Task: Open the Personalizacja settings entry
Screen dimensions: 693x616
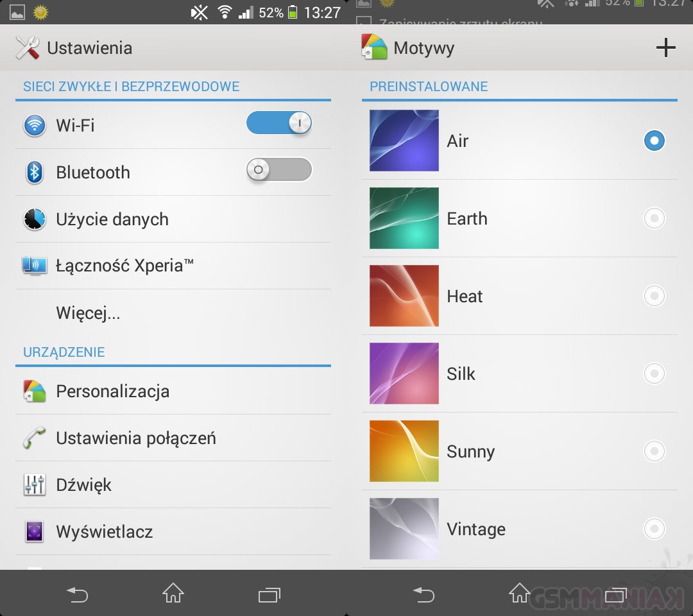Action: click(x=113, y=391)
